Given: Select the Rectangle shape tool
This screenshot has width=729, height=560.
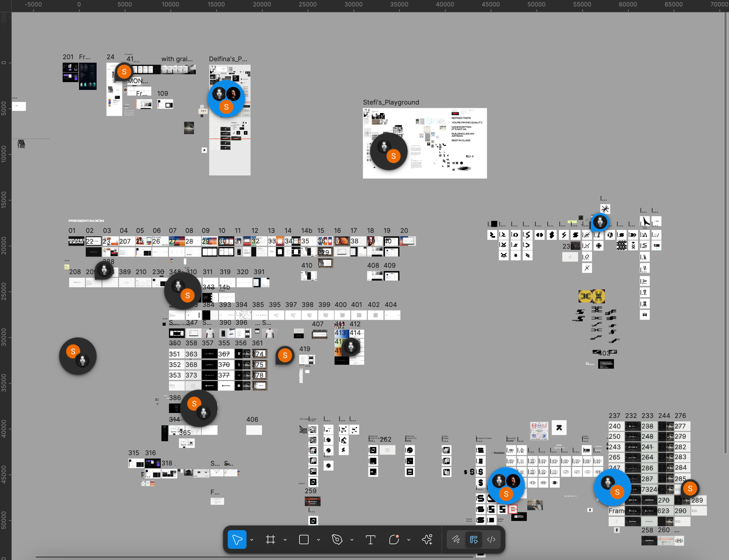Looking at the screenshot, I should click(x=304, y=539).
